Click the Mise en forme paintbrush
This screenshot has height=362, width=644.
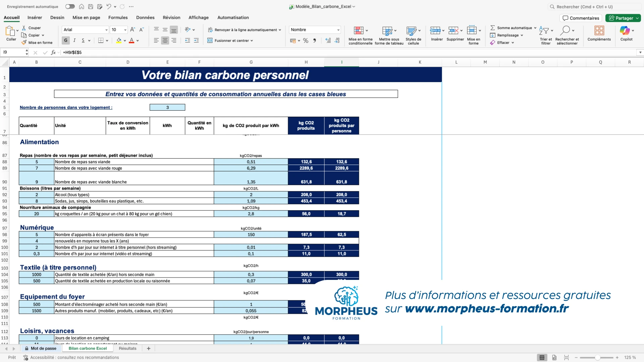(x=37, y=43)
